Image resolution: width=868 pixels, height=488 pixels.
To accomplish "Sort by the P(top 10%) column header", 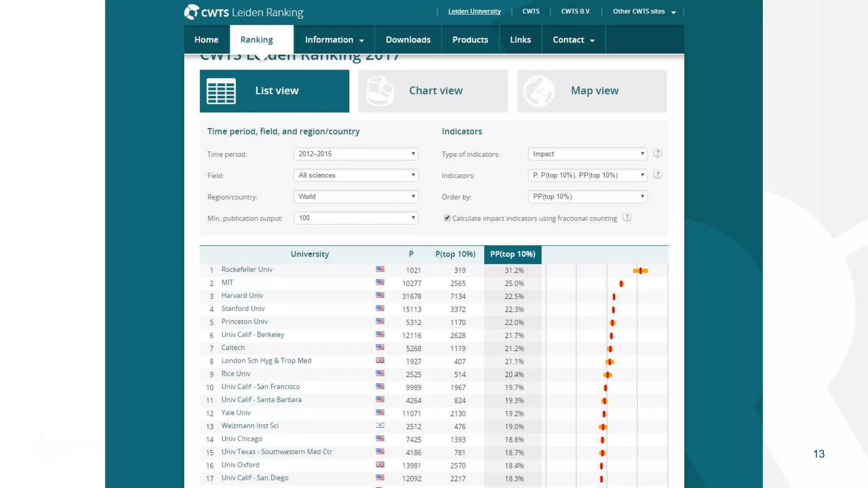I will 455,254.
